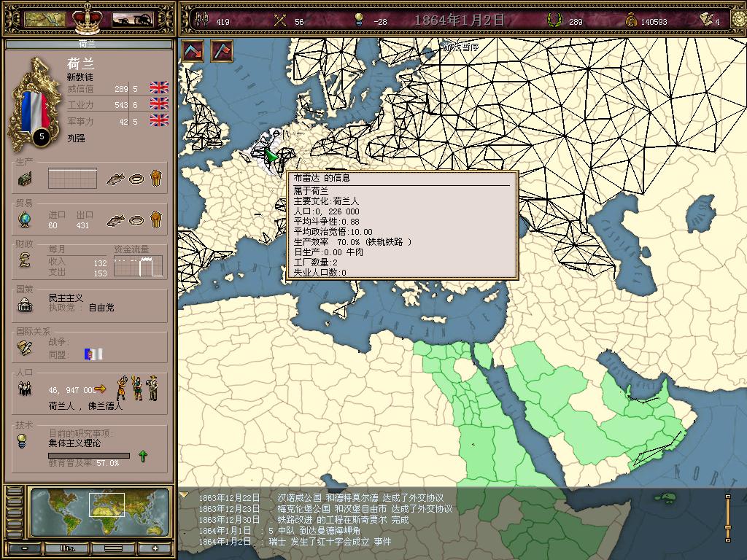This screenshot has height=560, width=747.
Task: Click the first worker figure in population
Action: 123,388
